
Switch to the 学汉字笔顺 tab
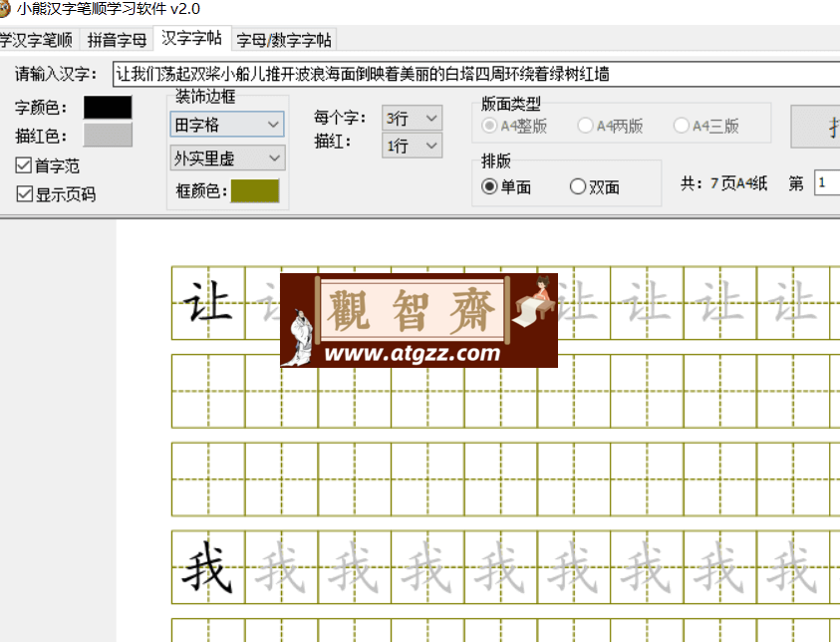[x=38, y=40]
